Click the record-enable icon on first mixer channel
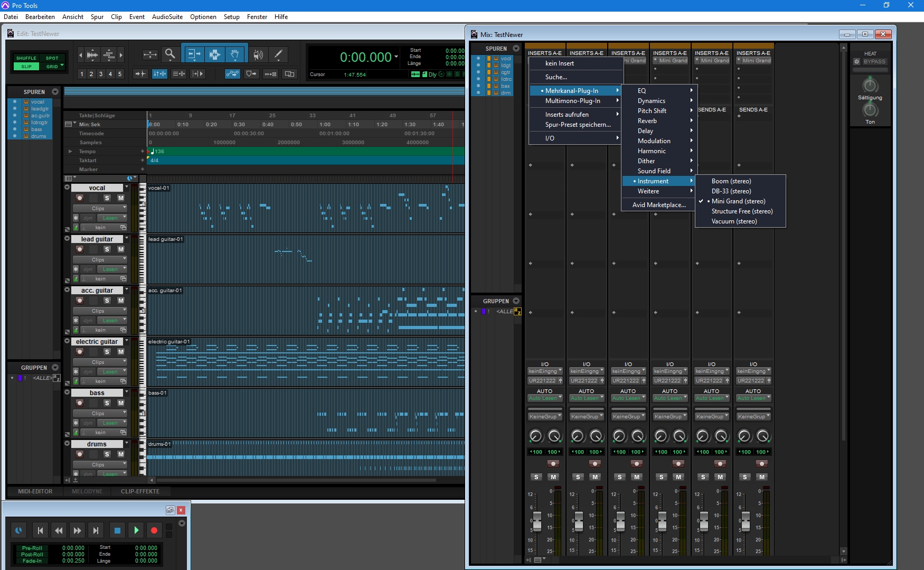Image resolution: width=924 pixels, height=570 pixels. [553, 464]
